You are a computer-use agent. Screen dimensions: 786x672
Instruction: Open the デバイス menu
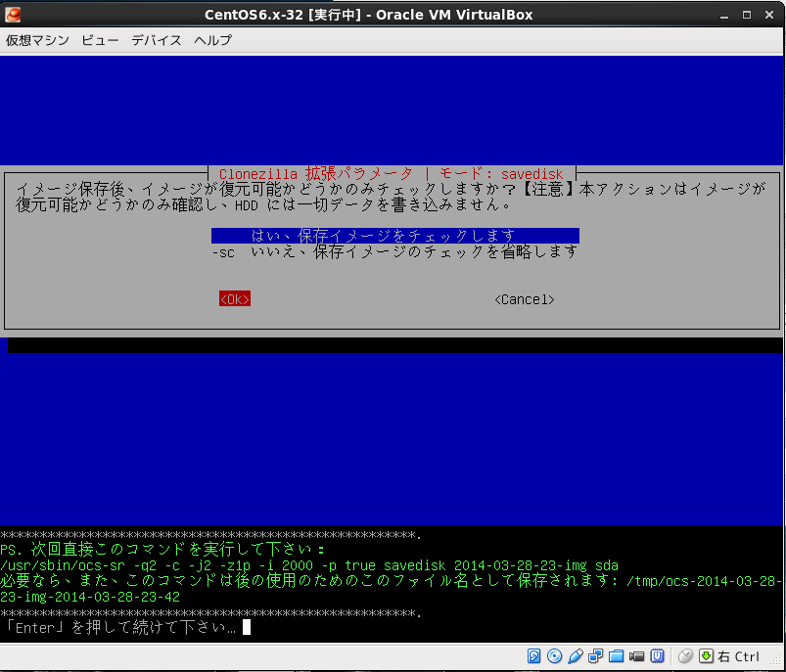[x=157, y=40]
